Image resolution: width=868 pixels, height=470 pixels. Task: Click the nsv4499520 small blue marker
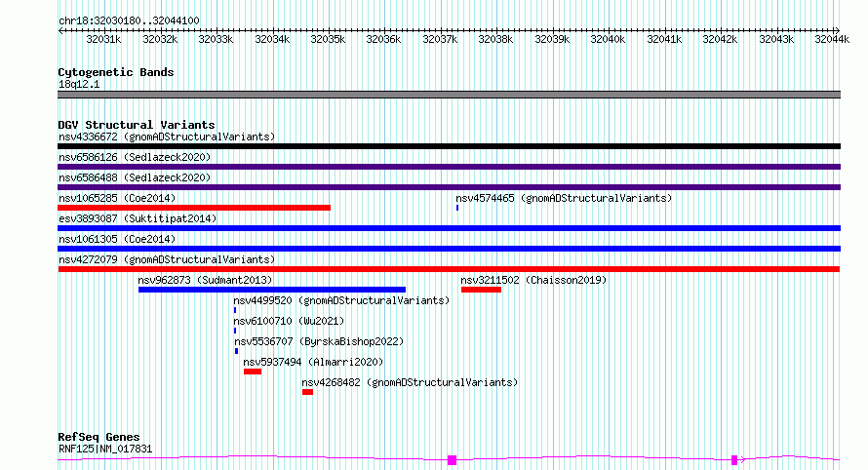pyautogui.click(x=235, y=310)
